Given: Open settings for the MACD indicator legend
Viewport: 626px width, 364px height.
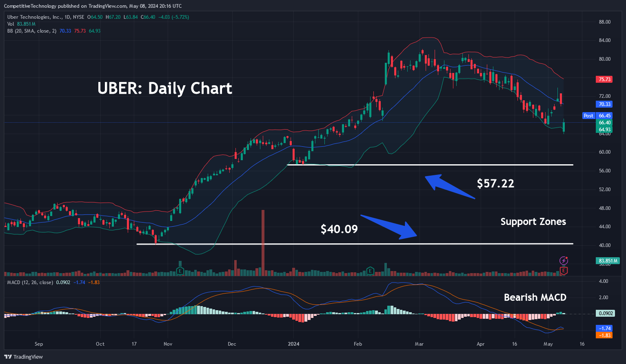Looking at the screenshot, I should point(30,282).
